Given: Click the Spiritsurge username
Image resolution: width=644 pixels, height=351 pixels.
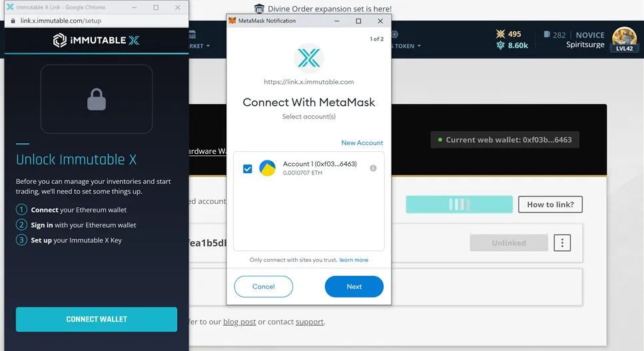Looking at the screenshot, I should [585, 45].
